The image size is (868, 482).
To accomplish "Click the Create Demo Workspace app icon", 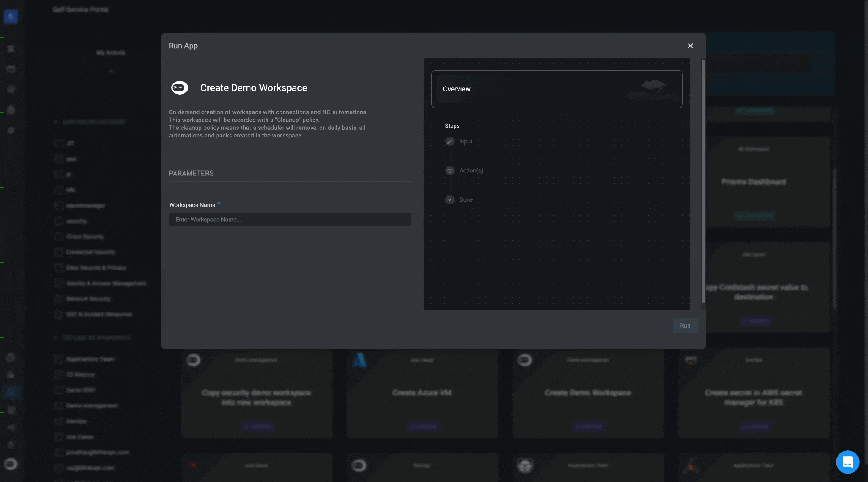I will 179,88.
